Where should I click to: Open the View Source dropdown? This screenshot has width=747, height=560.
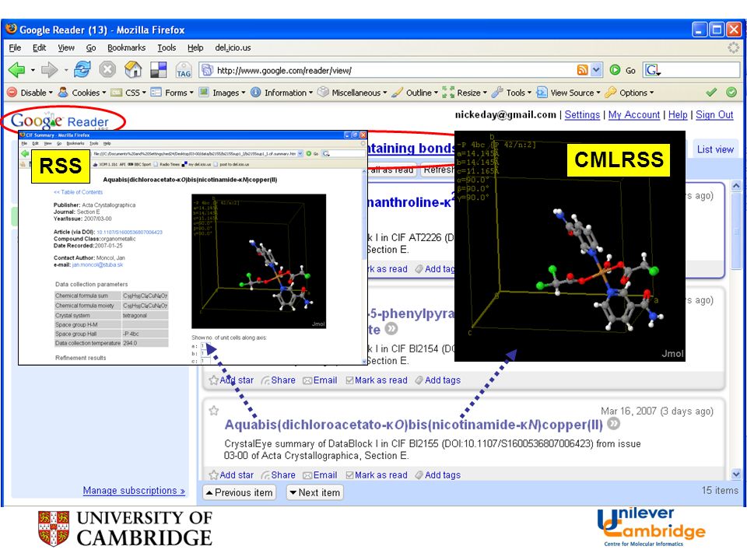[569, 93]
